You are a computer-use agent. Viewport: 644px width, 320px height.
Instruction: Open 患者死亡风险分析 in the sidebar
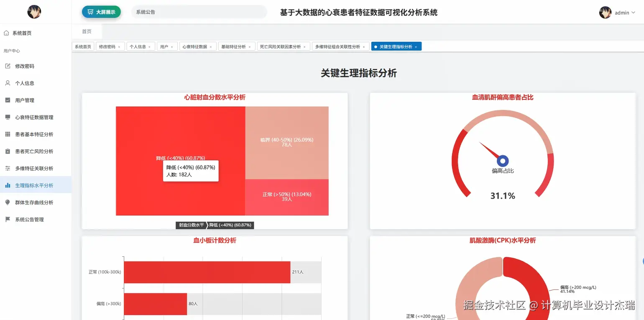[36, 151]
